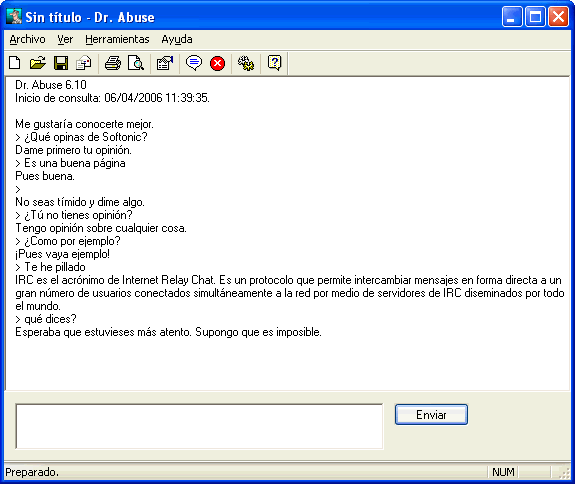Save the consultation with the floppy disk icon

click(x=61, y=63)
